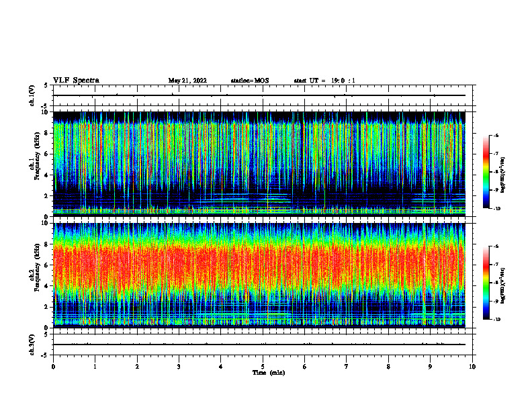Click the "-8" label on ch.1 color scale

click(496, 172)
